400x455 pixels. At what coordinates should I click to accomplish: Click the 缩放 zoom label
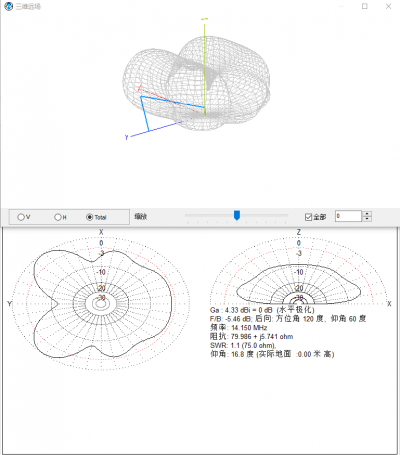pyautogui.click(x=141, y=217)
